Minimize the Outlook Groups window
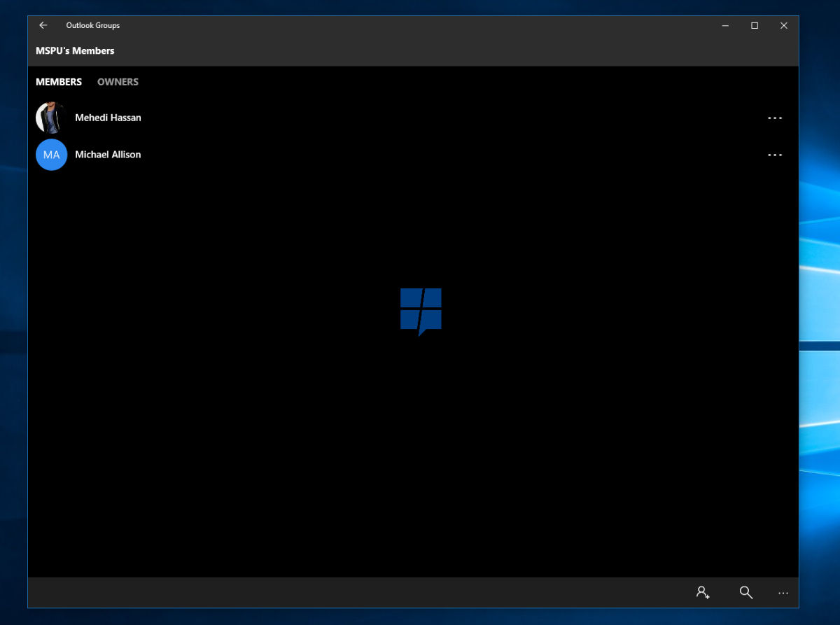Viewport: 840px width, 625px height. tap(725, 25)
